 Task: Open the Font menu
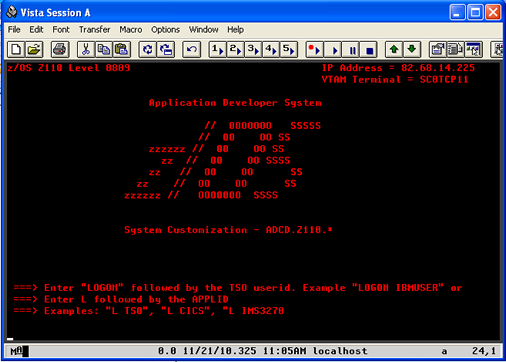(61, 30)
